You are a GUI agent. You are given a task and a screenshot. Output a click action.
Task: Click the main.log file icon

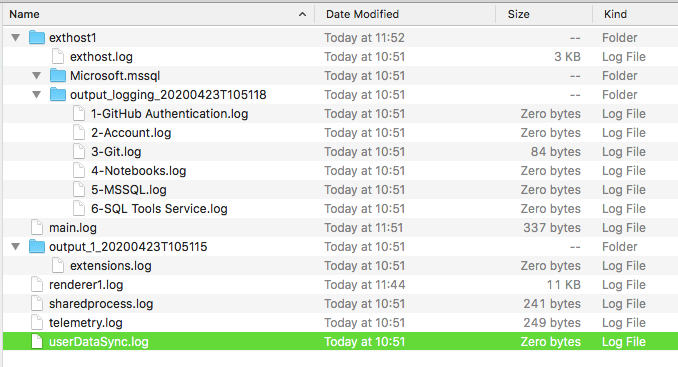[37, 228]
